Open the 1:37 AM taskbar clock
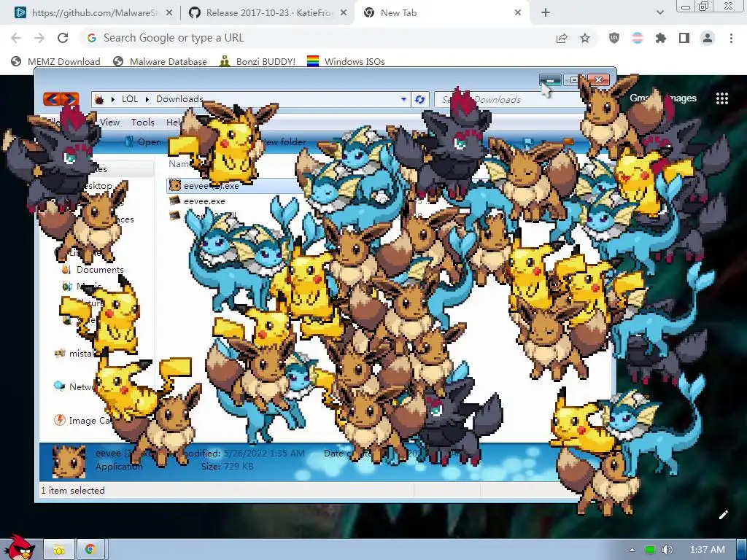The image size is (747, 560). (x=708, y=550)
